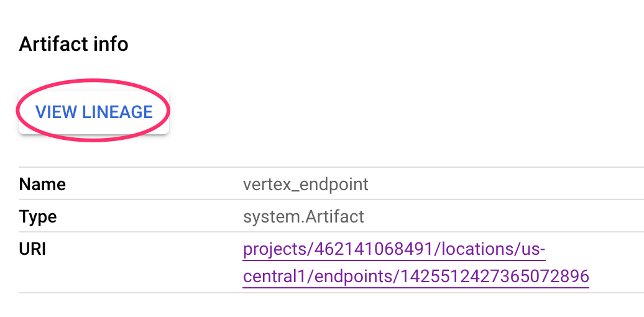Click the vertex_endpoint name value

point(306,185)
